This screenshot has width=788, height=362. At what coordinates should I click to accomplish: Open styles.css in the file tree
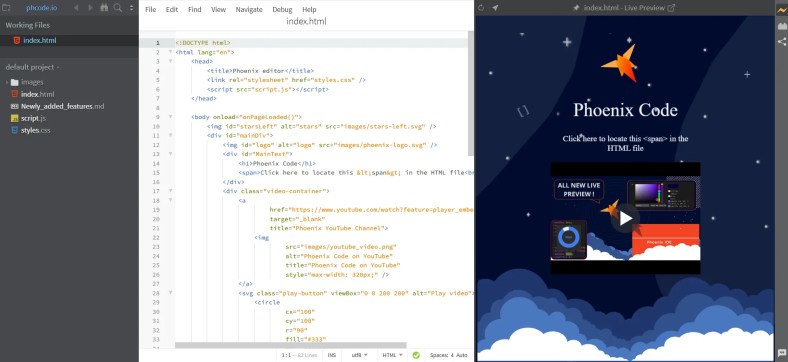(x=35, y=130)
